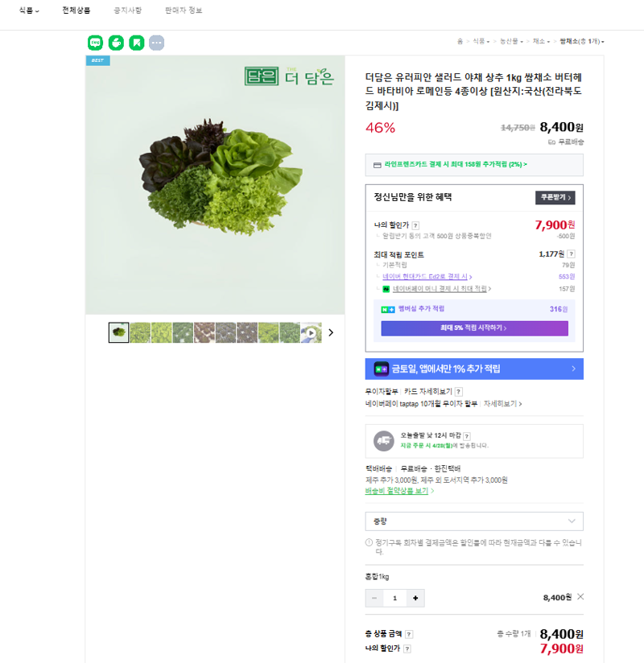Screen dimensions: 644x663
Task: Show next thumbnails with right arrow
Action: coord(331,333)
